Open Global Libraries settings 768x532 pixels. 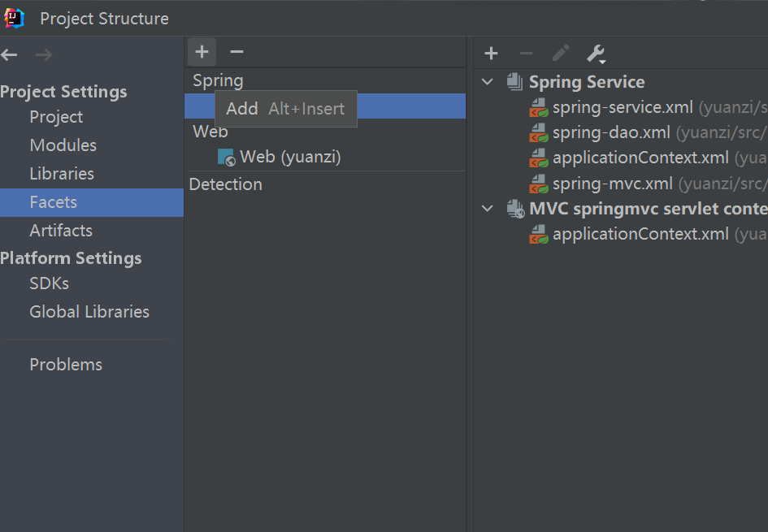click(89, 312)
